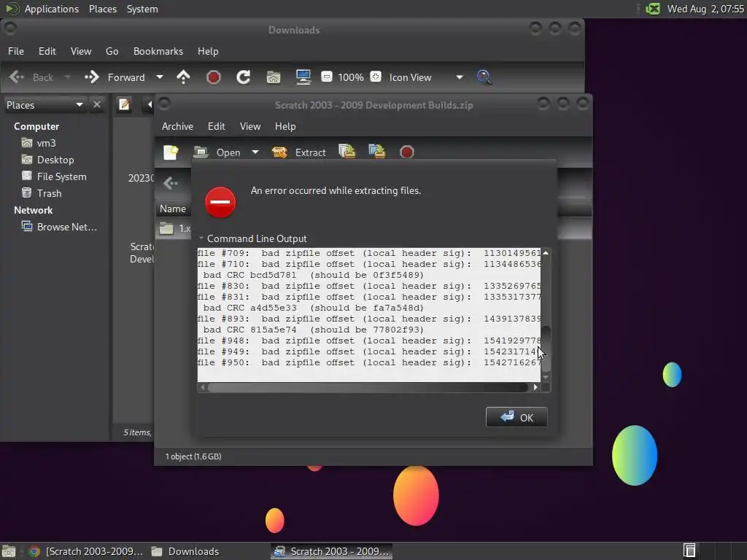Click the zoom out minus icon
The width and height of the screenshot is (747, 560).
(x=326, y=77)
